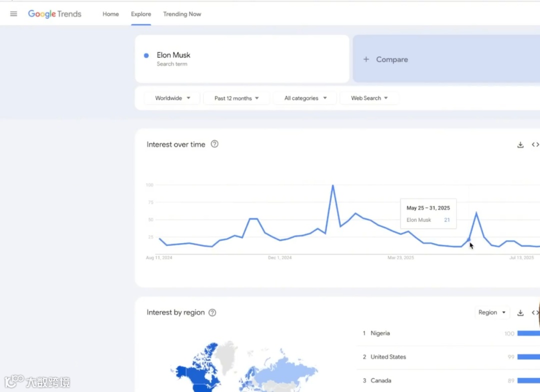This screenshot has width=540, height=392.
Task: Click the plus icon in Compare box
Action: click(x=366, y=59)
